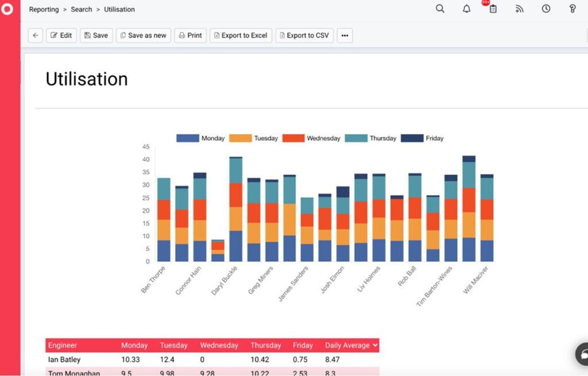Save the report as new
The height and width of the screenshot is (376, 588).
coord(143,35)
